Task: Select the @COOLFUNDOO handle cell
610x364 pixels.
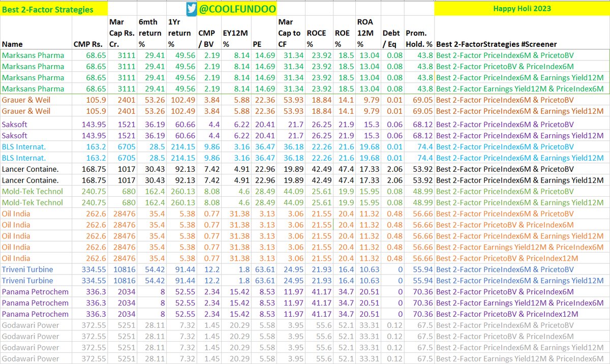Action: click(x=237, y=9)
